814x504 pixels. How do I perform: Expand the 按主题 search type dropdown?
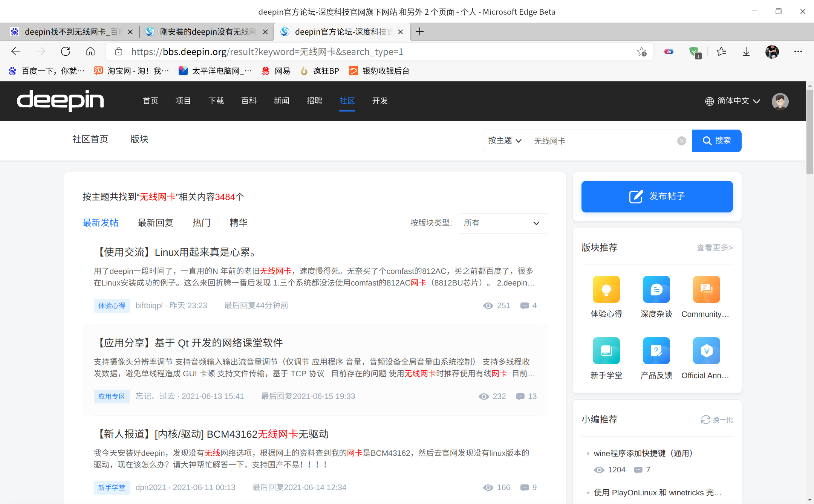click(x=505, y=141)
